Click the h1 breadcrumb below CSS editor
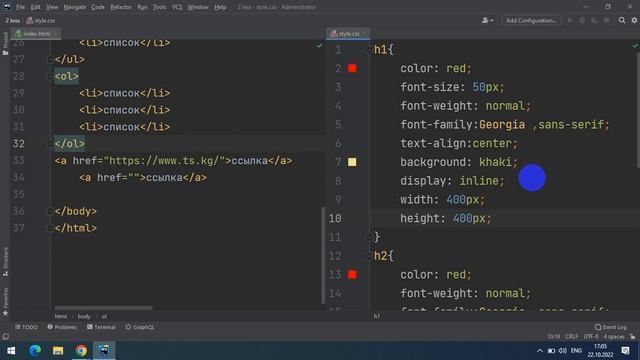The width and height of the screenshot is (640, 360). (377, 316)
